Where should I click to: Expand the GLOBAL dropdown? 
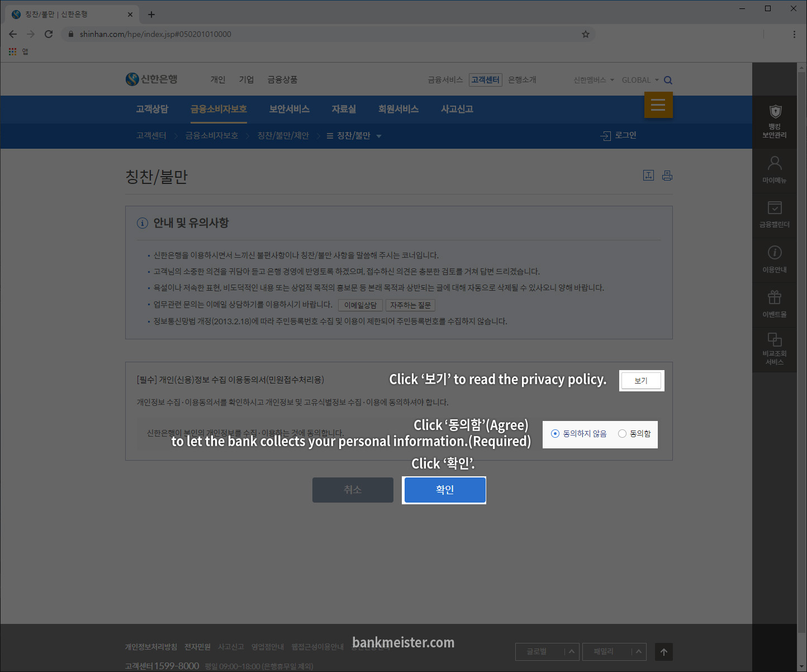point(640,80)
